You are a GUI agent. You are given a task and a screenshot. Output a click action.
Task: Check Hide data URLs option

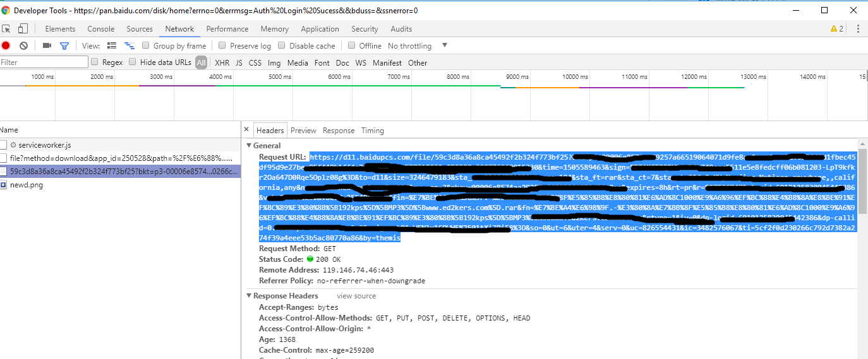[133, 62]
